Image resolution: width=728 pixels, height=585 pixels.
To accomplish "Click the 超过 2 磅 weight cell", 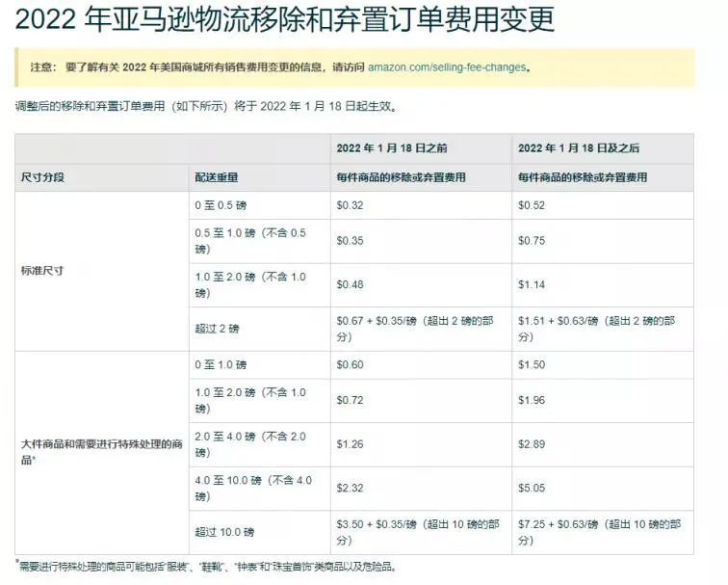I will 217,329.
